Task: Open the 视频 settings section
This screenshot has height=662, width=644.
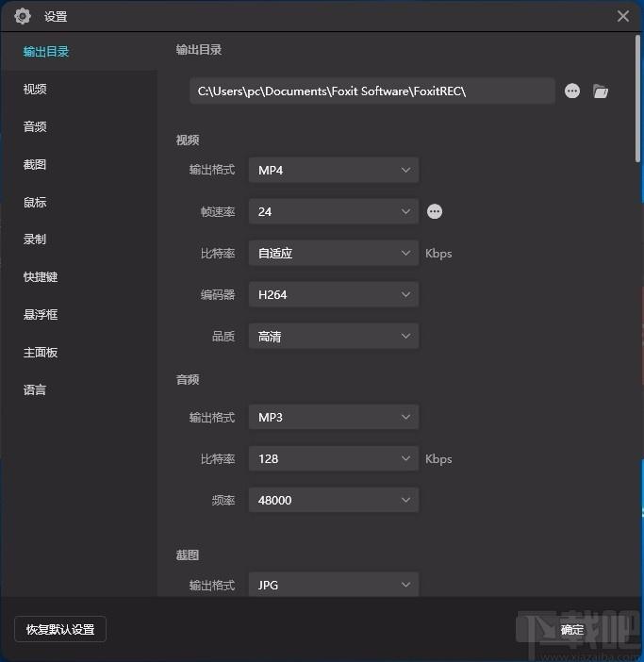Action: [35, 89]
